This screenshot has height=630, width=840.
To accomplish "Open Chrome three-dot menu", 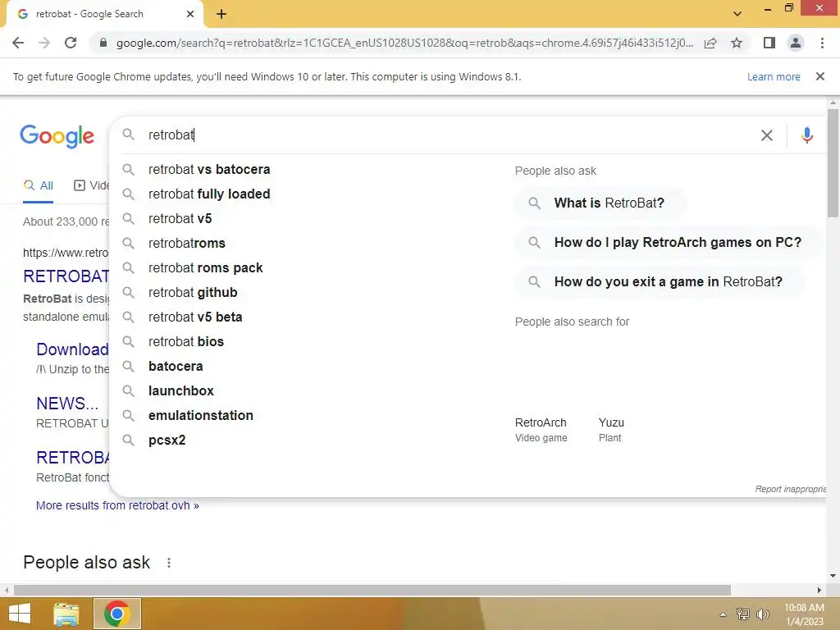I will pyautogui.click(x=822, y=43).
